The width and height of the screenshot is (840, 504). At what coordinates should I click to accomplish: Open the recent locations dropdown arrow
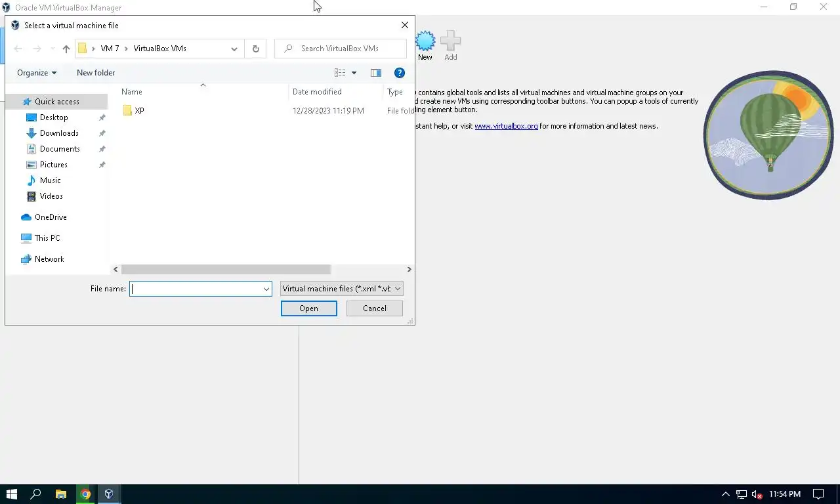click(52, 49)
